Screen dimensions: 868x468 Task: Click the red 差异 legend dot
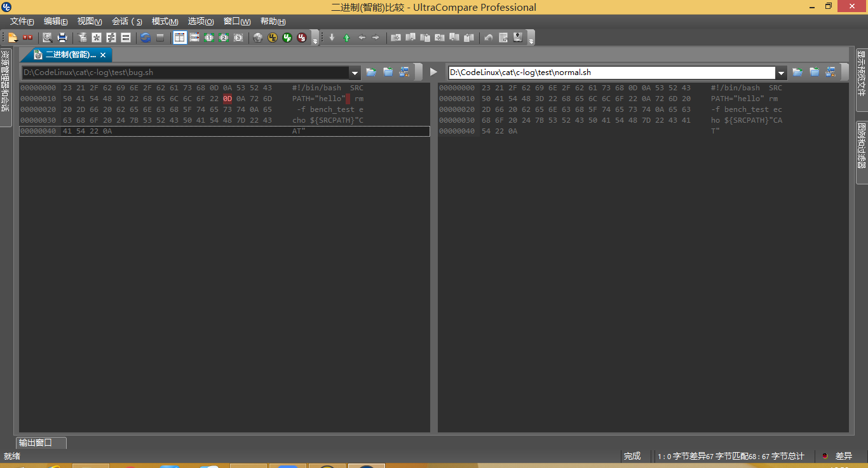tap(825, 456)
